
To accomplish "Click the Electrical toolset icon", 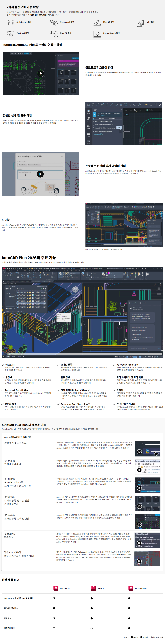I will pyautogui.click(x=10, y=34).
